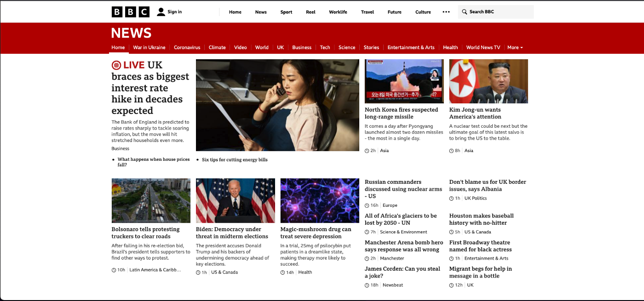Open the Travel section

click(368, 12)
